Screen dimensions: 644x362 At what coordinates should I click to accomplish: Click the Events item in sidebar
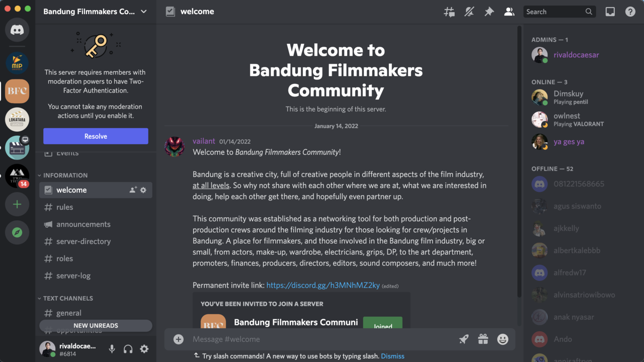[x=96, y=153]
